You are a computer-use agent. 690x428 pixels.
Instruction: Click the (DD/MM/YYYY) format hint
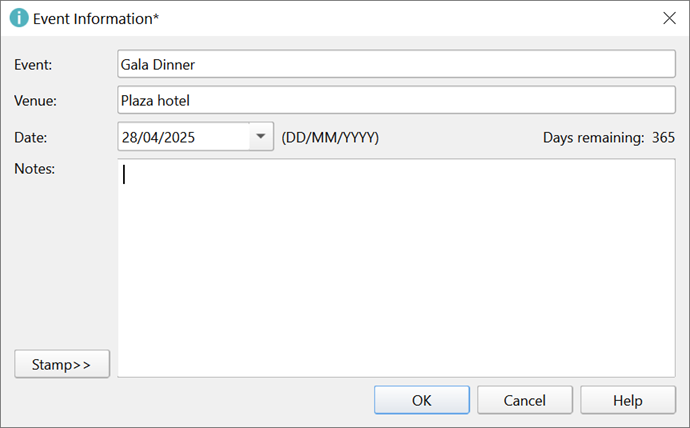pyautogui.click(x=330, y=138)
